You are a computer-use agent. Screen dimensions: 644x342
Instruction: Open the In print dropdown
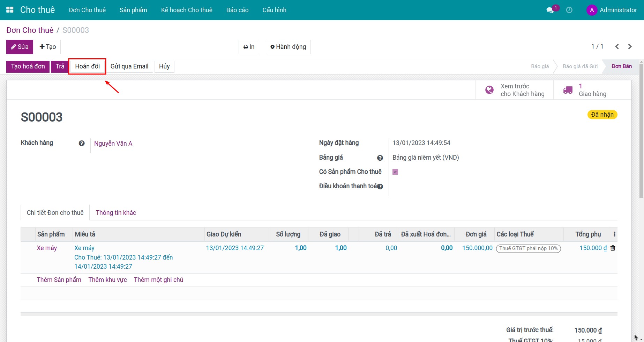[x=249, y=47]
